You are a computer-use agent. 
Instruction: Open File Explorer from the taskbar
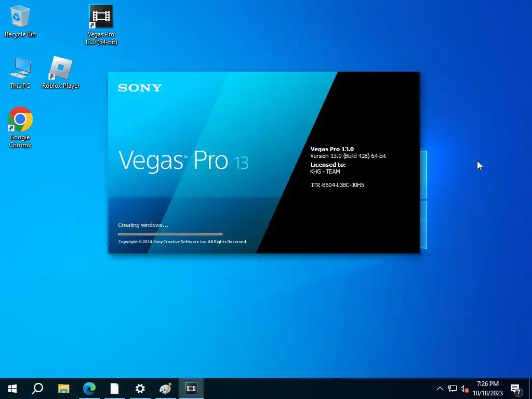[x=63, y=389]
